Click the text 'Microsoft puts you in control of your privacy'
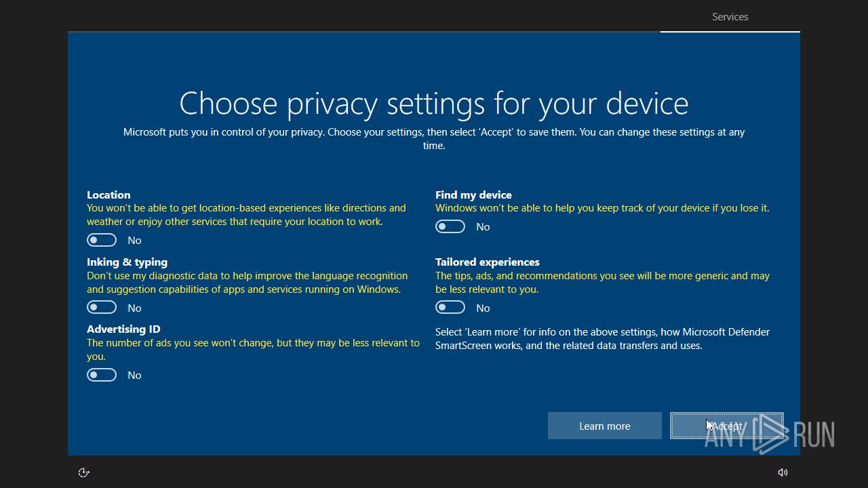 [x=224, y=132]
